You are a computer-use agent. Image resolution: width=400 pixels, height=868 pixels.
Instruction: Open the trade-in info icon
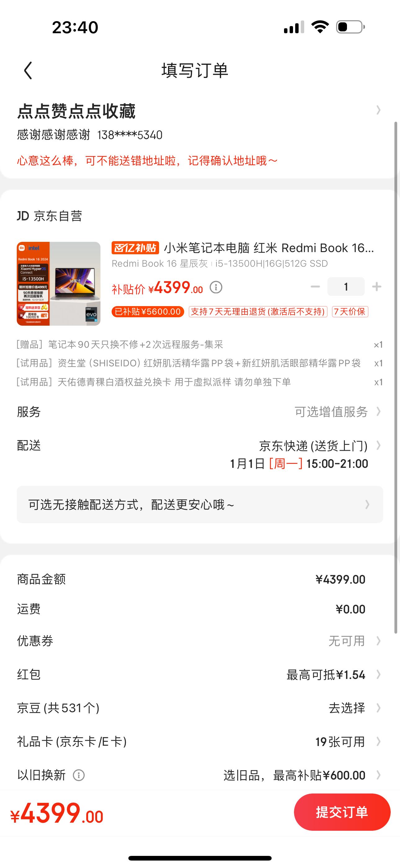79,775
